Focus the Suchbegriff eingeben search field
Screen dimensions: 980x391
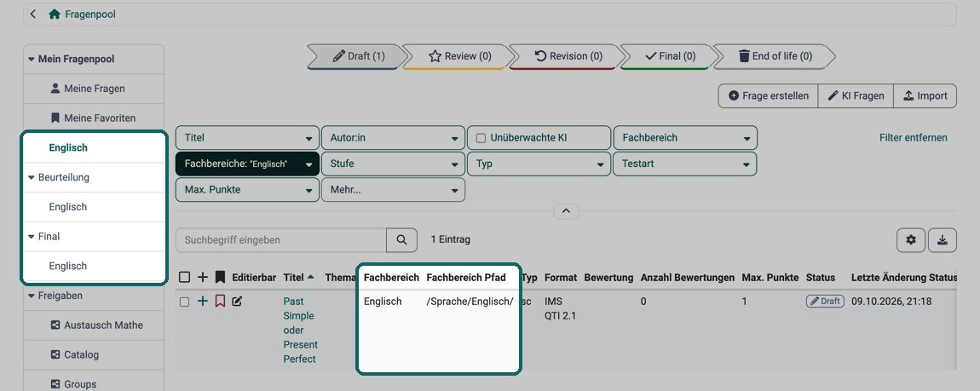click(x=281, y=240)
